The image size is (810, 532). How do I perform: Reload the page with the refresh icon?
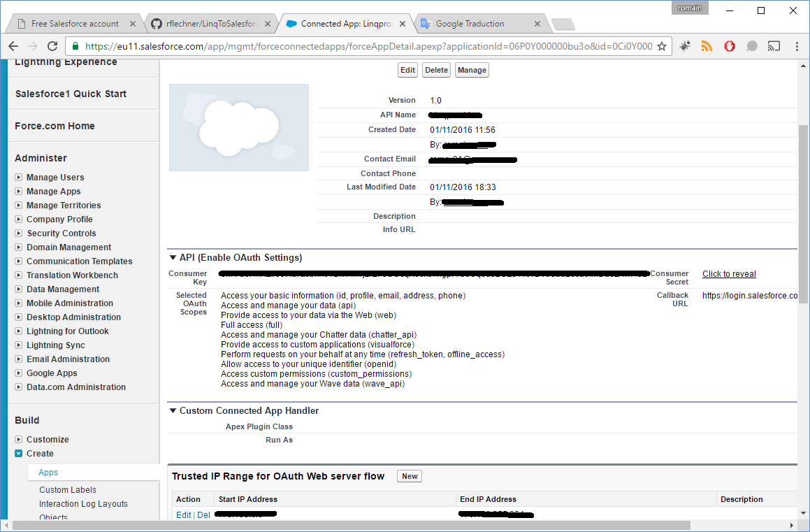click(x=52, y=46)
